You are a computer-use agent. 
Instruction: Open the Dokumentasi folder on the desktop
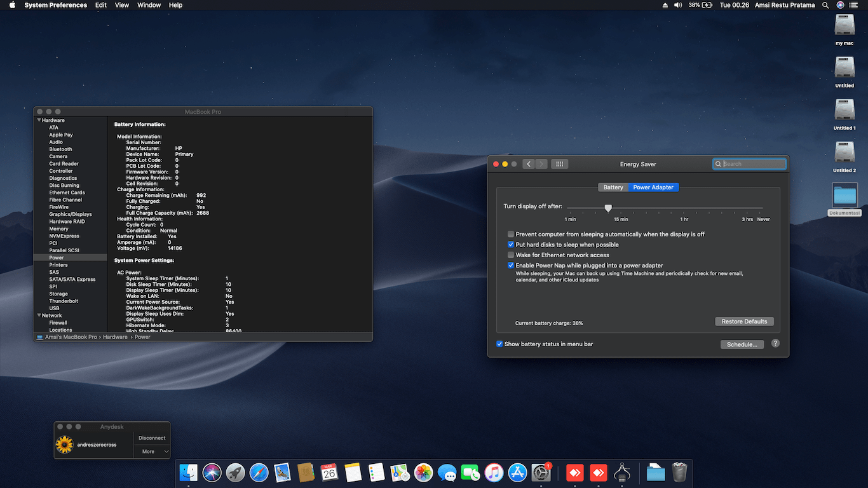(844, 196)
